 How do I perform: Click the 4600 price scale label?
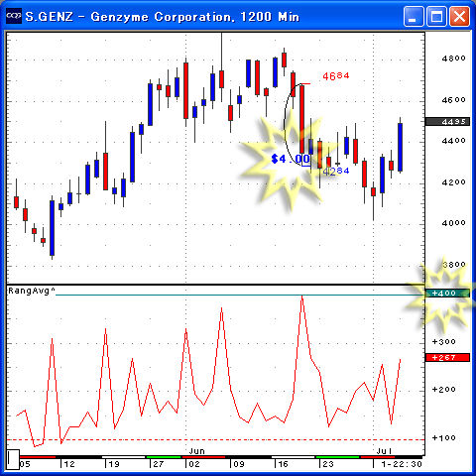pos(453,99)
